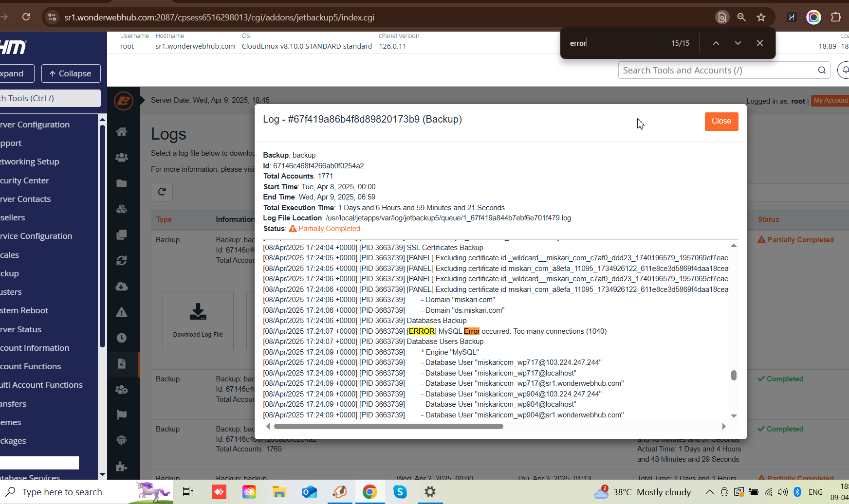Close the backup log dialog
849x504 pixels.
721,121
